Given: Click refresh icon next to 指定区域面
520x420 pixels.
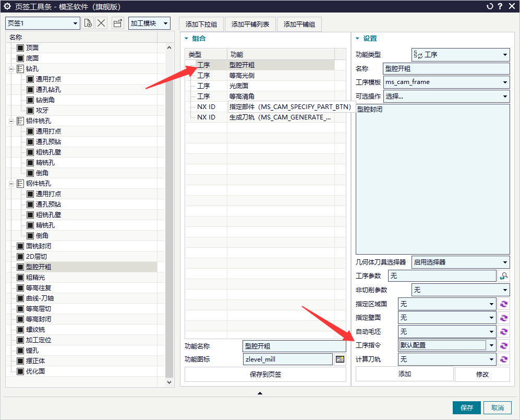Looking at the screenshot, I should coord(504,304).
